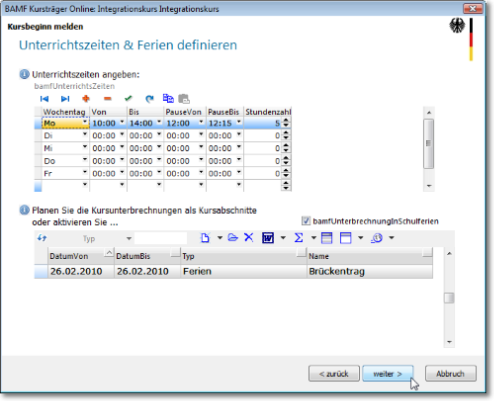Screen dimensions: 494x401
Task: Open the Typ filter dropdown
Action: tap(129, 238)
